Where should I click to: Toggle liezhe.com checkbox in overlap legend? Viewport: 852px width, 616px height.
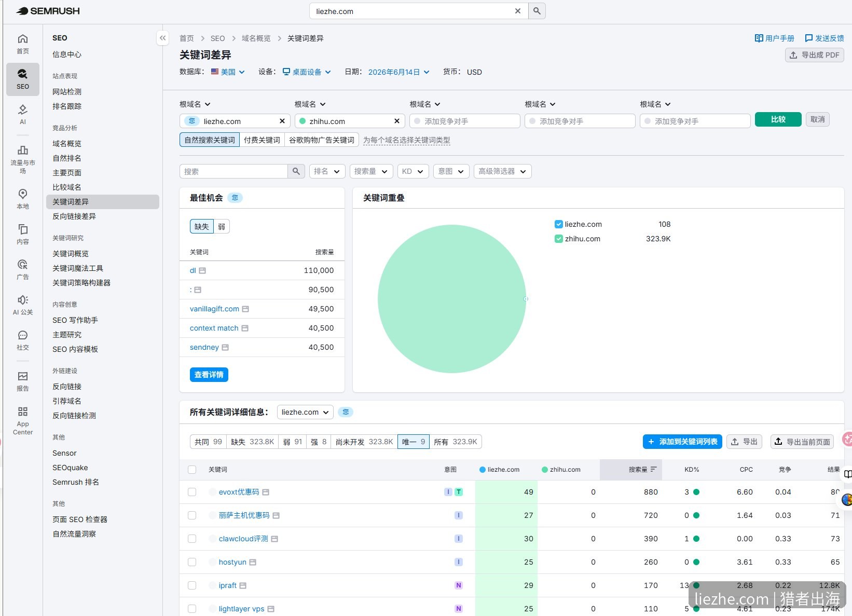click(559, 224)
